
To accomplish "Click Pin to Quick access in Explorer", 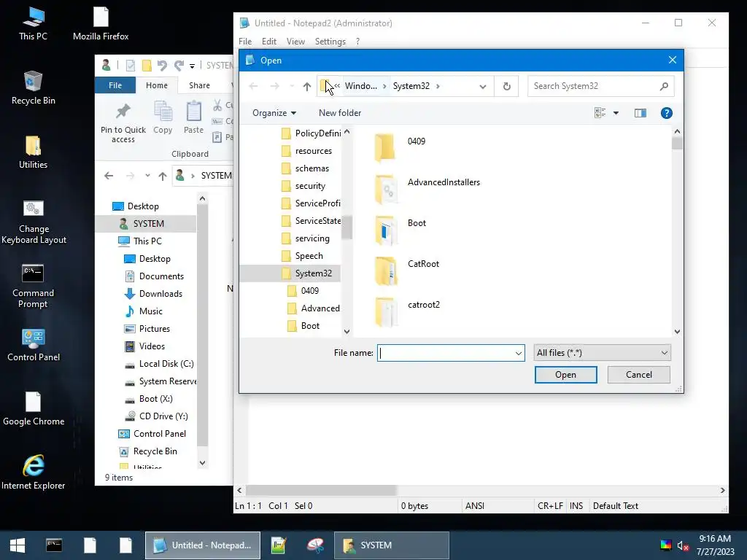I will tap(123, 122).
